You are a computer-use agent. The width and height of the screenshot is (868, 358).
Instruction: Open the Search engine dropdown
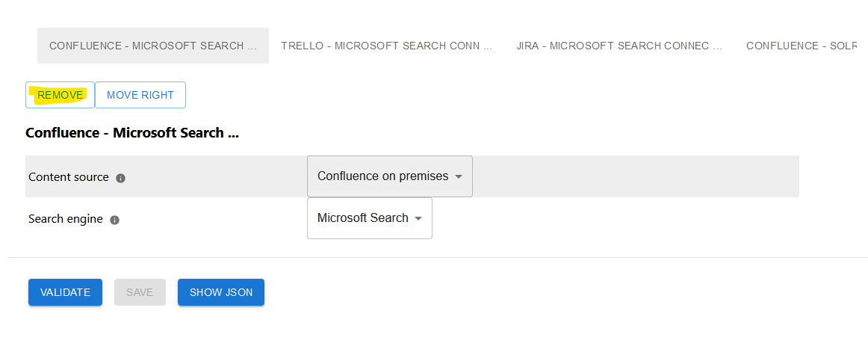(x=370, y=218)
